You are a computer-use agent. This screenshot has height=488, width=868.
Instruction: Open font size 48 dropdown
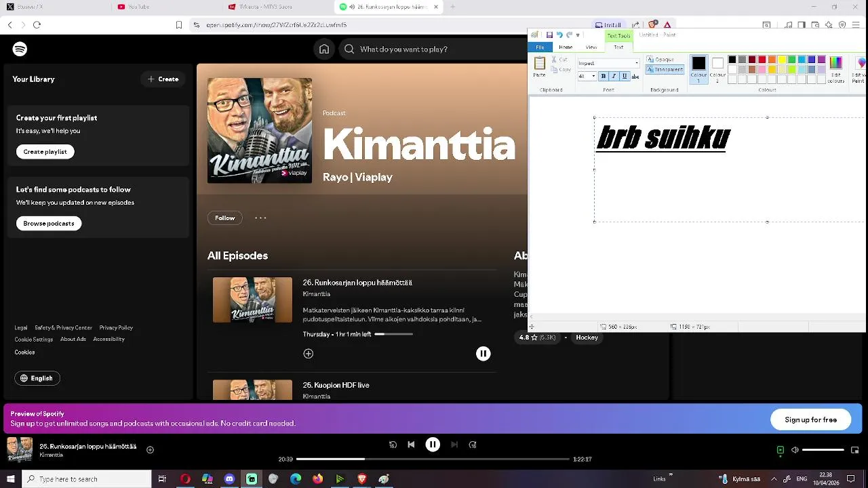(594, 77)
